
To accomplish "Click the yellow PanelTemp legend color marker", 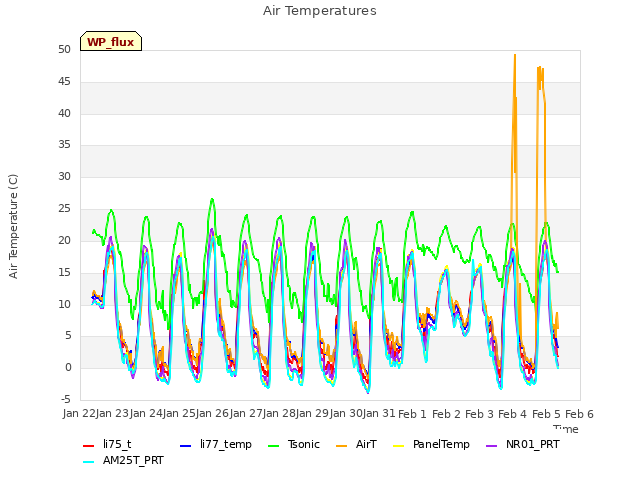I will click(x=398, y=446).
